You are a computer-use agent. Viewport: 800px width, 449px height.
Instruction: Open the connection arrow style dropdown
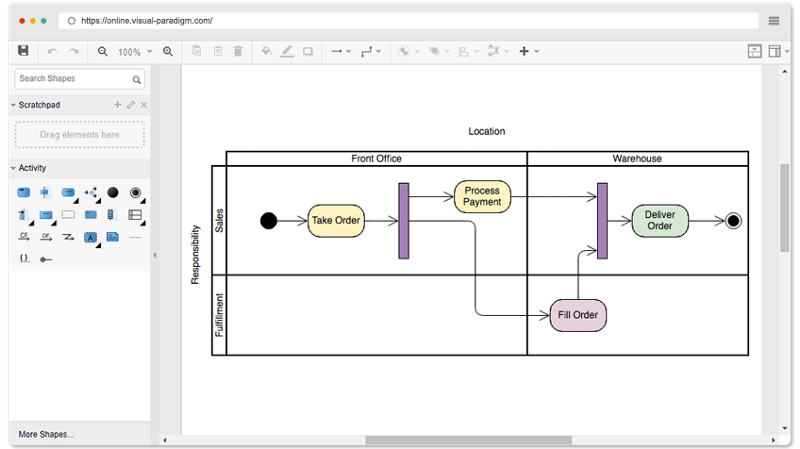[340, 51]
